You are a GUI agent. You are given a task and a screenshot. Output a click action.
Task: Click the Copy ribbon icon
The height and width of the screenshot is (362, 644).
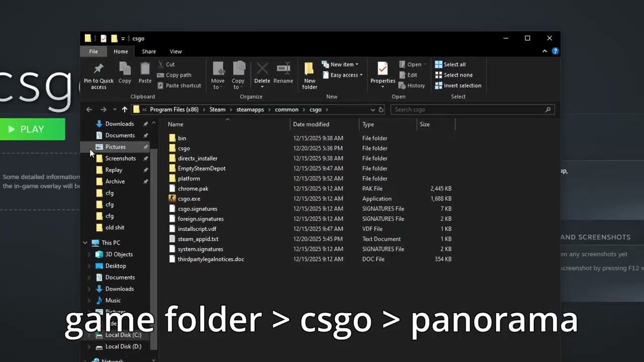125,68
